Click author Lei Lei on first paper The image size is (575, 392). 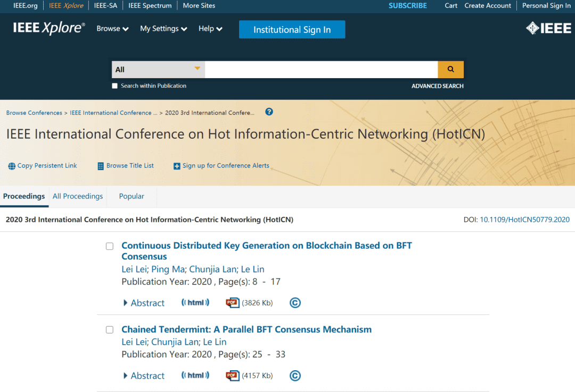pyautogui.click(x=134, y=269)
